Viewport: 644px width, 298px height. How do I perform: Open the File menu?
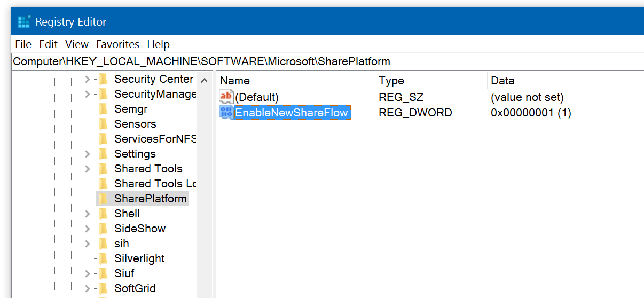23,44
